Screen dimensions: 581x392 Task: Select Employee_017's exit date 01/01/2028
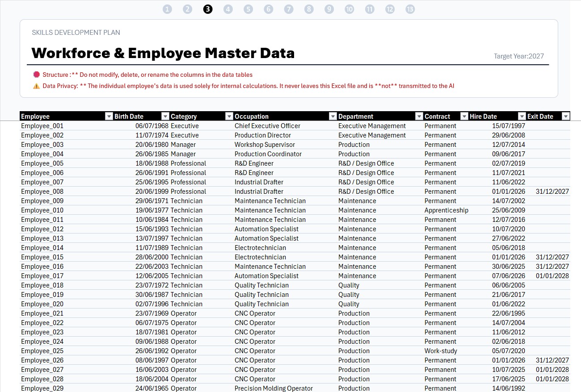(548, 276)
